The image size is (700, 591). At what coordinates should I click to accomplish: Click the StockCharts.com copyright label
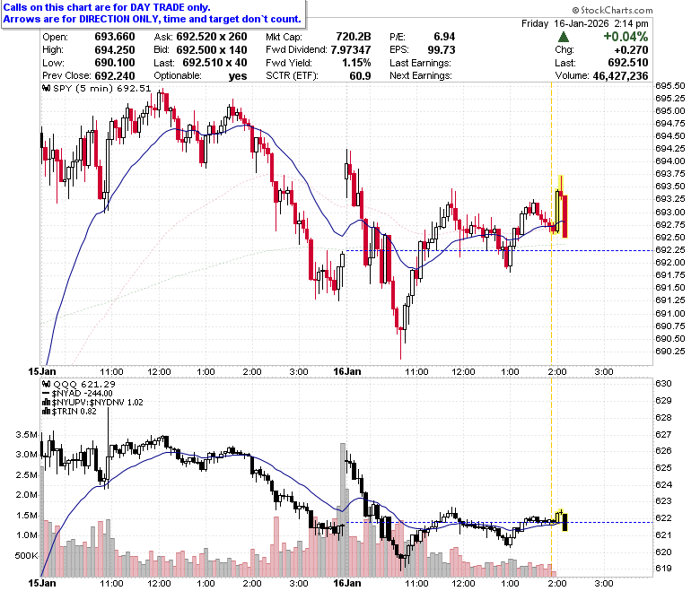[x=612, y=10]
